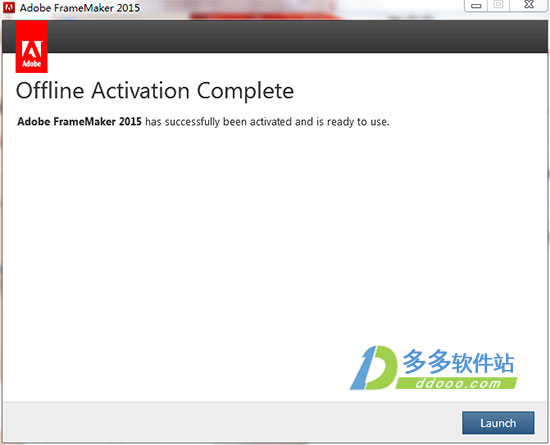The width and height of the screenshot is (550, 445).
Task: Click the window title 'Adobe FrameMaker 2015'
Action: tap(80, 8)
